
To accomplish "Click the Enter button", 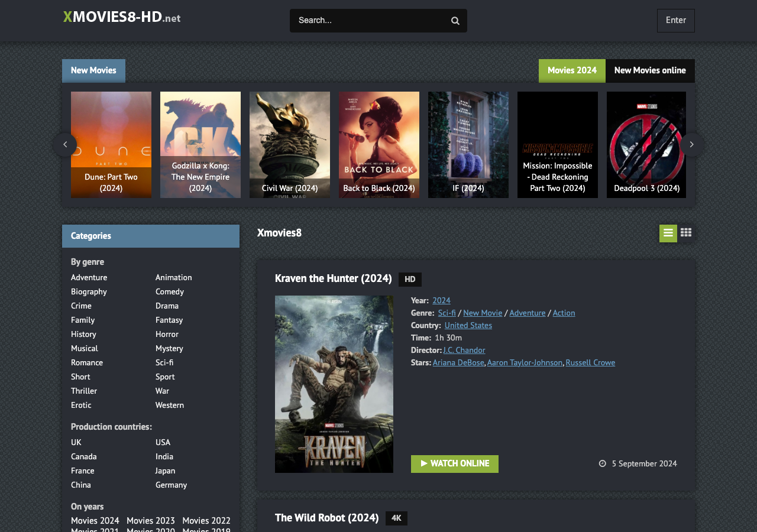I will pos(675,20).
